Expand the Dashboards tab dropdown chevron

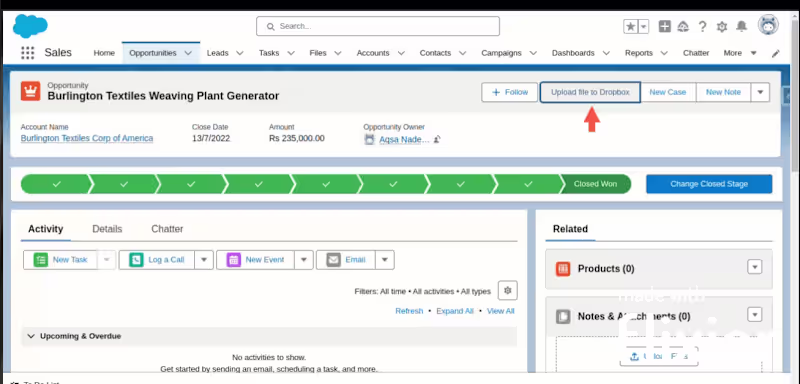pos(606,53)
